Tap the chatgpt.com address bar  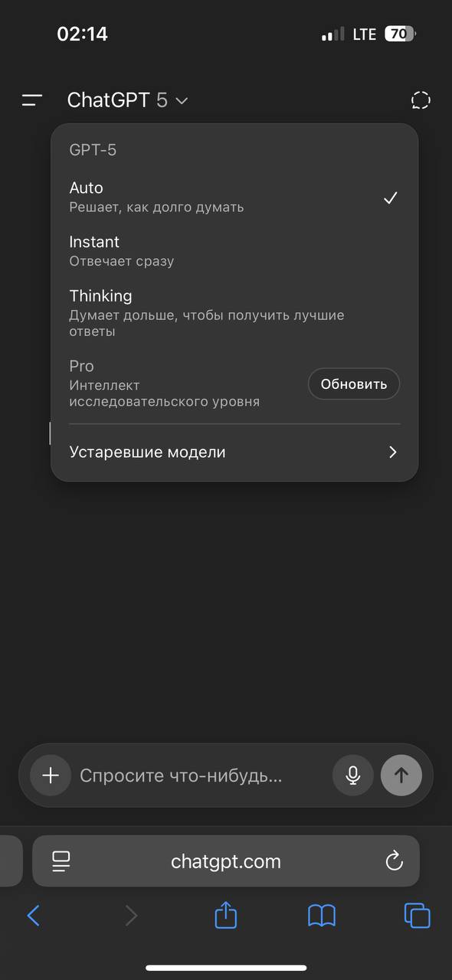[226, 861]
